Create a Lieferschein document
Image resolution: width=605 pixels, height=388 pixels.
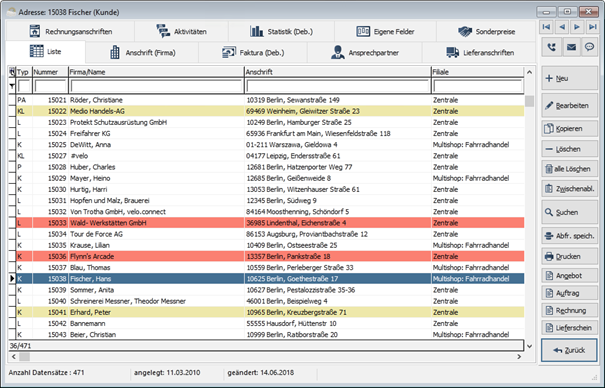coord(570,328)
